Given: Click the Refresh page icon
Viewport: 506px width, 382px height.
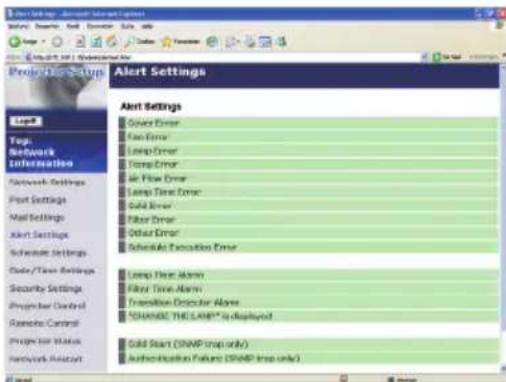Looking at the screenshot, I should tap(96, 42).
